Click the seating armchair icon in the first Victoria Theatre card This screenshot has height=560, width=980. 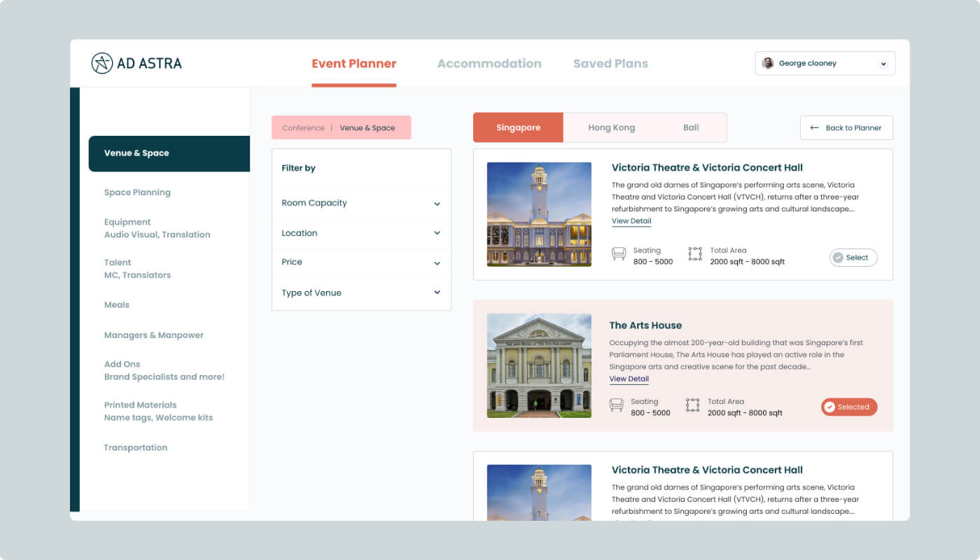pos(619,253)
